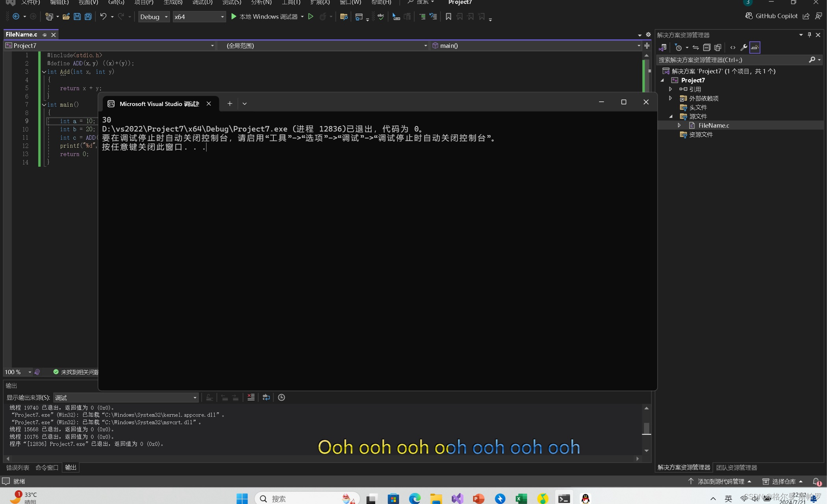
Task: Toggle show all files in Solution Explorer
Action: (x=718, y=48)
